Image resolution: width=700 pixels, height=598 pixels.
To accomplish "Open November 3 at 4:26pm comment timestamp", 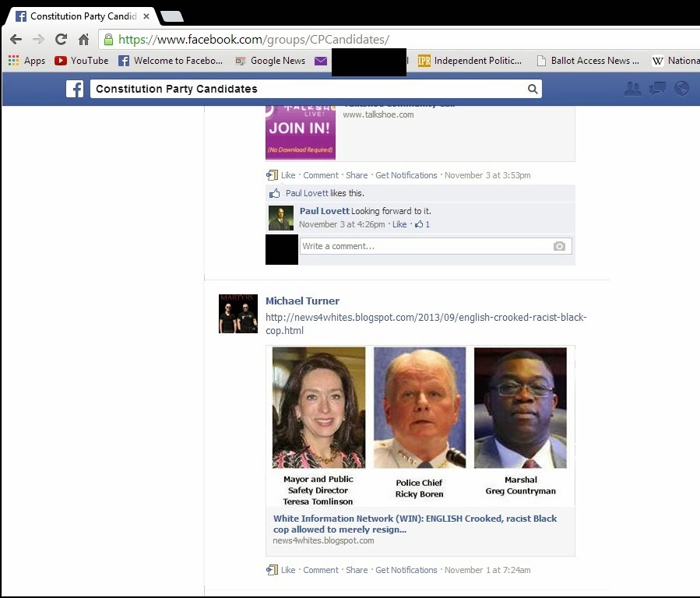I will (x=342, y=224).
